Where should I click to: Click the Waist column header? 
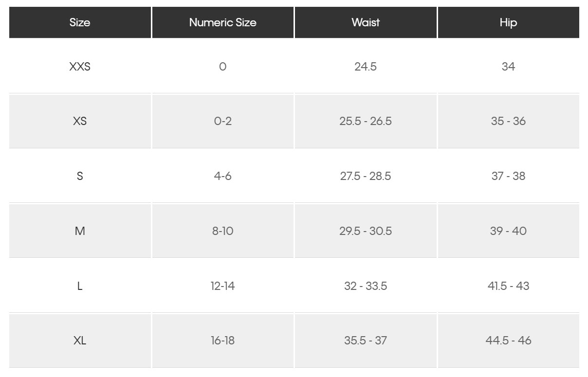366,22
